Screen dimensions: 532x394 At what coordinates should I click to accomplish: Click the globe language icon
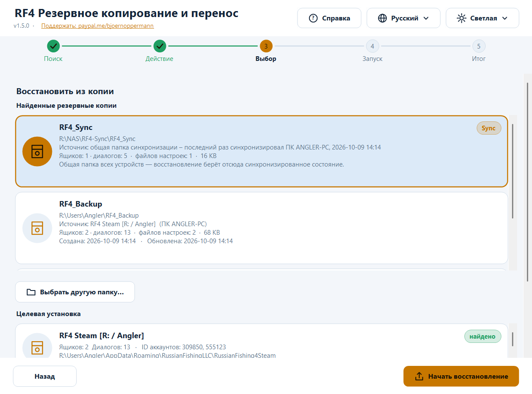[x=383, y=18]
